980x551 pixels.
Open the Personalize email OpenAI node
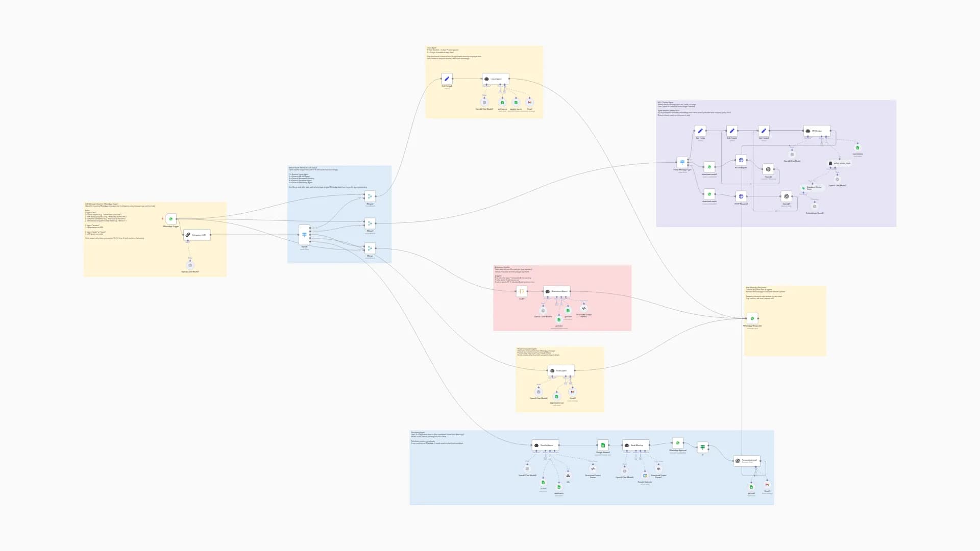[x=747, y=461]
